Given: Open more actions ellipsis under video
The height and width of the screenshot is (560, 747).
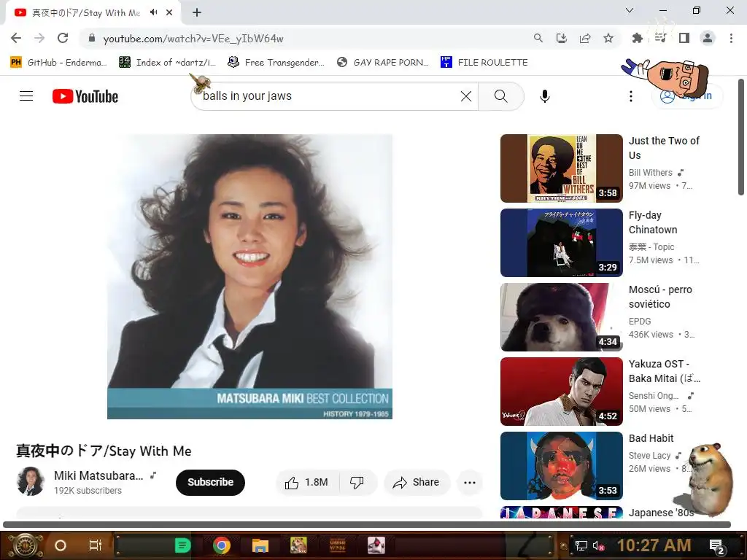Looking at the screenshot, I should (x=470, y=483).
